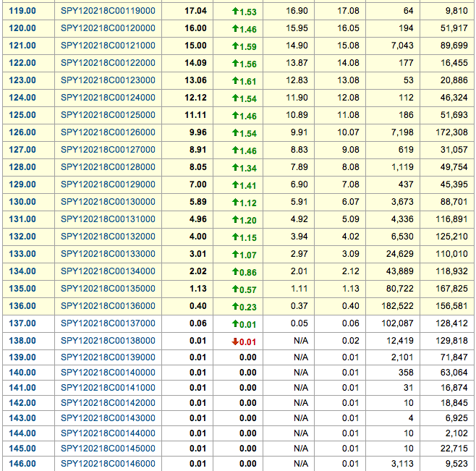Open the 131.00 strike link
Image resolution: width=476 pixels, height=471 pixels.
[x=22, y=219]
